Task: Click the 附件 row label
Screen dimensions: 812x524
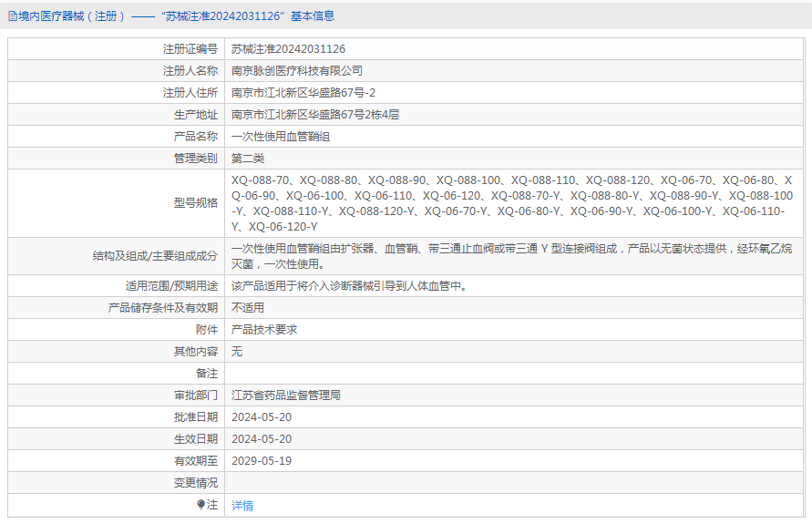Action: pyautogui.click(x=207, y=330)
